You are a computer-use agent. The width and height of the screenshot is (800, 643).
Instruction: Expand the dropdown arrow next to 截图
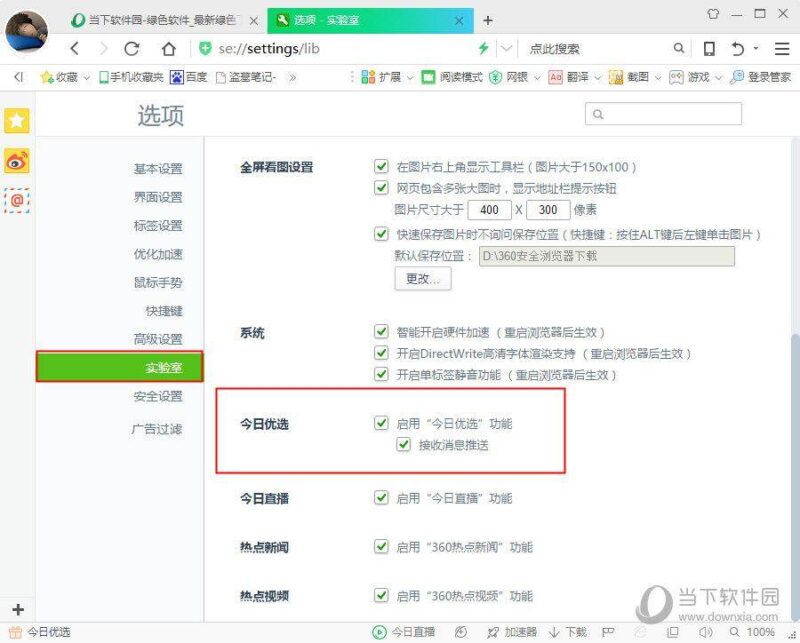pyautogui.click(x=658, y=76)
